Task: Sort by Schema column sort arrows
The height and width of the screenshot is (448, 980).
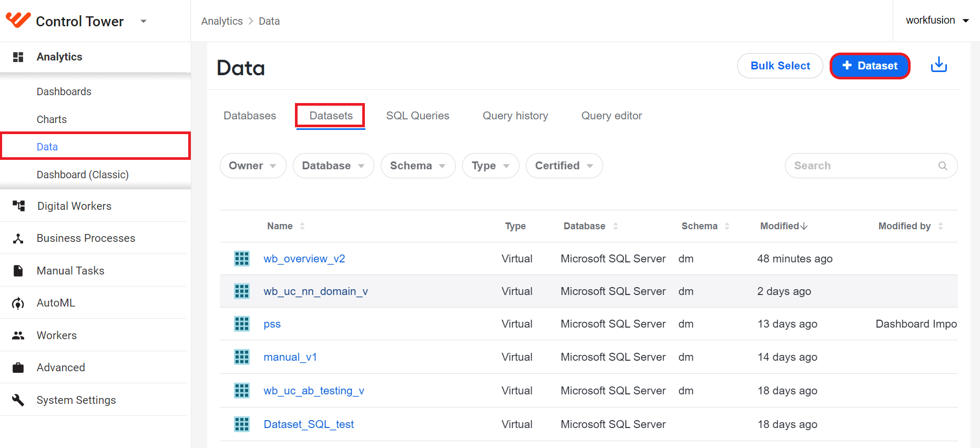Action: [x=727, y=226]
